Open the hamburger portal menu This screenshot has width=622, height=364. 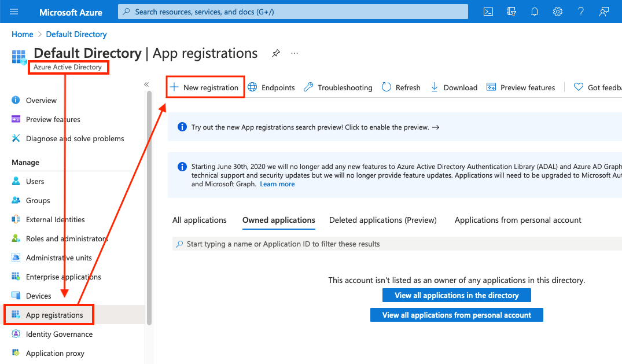click(x=14, y=12)
